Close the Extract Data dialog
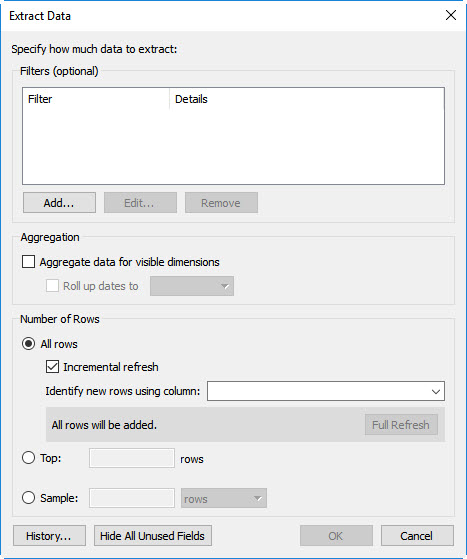 point(451,15)
